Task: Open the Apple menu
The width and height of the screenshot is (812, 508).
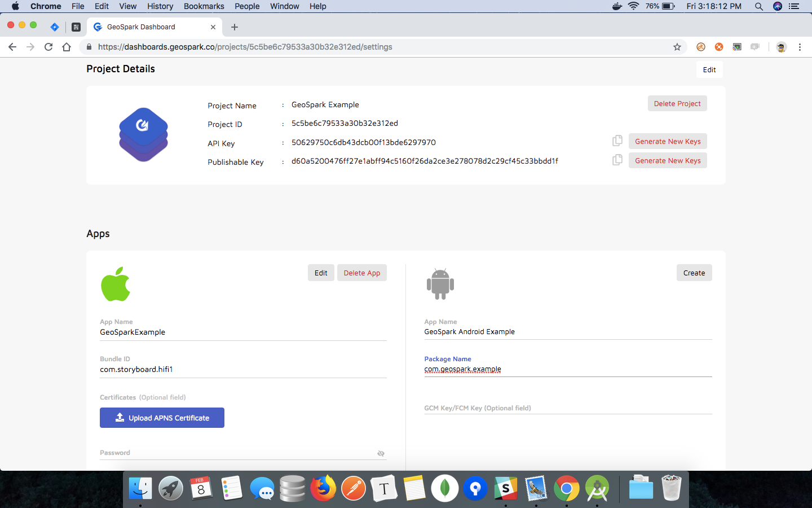Action: [15, 6]
